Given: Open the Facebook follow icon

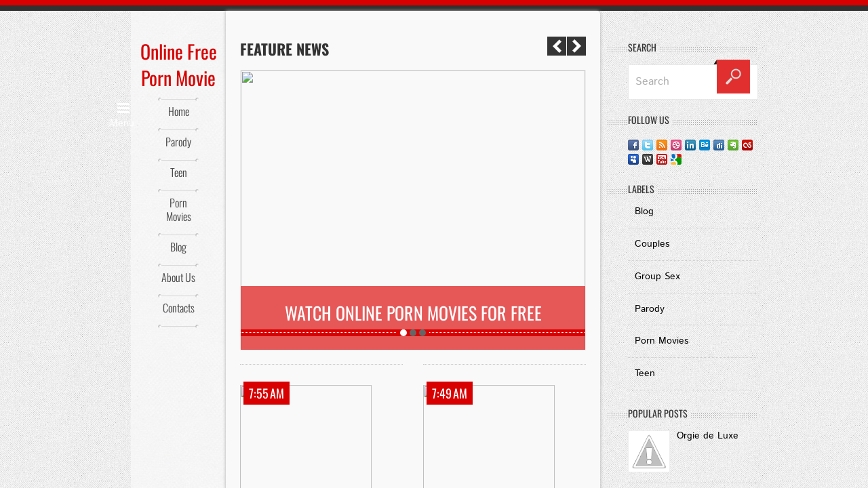Looking at the screenshot, I should pos(633,145).
